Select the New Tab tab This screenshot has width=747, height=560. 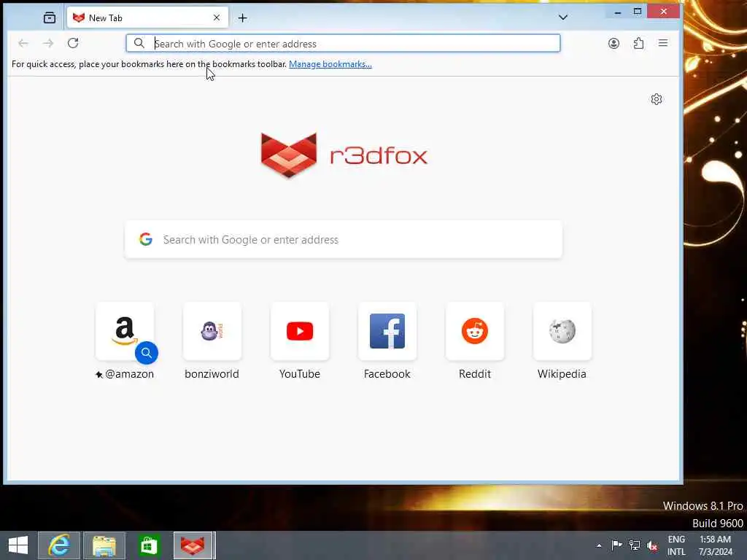click(x=147, y=17)
